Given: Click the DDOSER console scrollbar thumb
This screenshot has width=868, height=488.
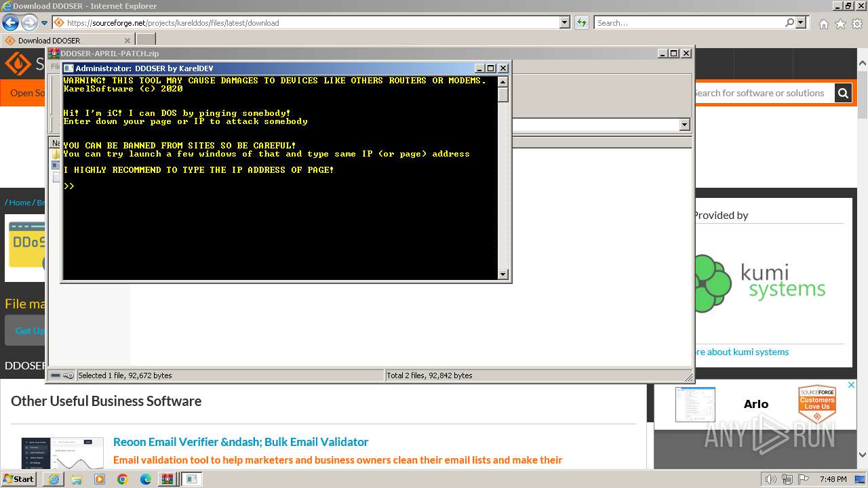Looking at the screenshot, I should tap(502, 95).
